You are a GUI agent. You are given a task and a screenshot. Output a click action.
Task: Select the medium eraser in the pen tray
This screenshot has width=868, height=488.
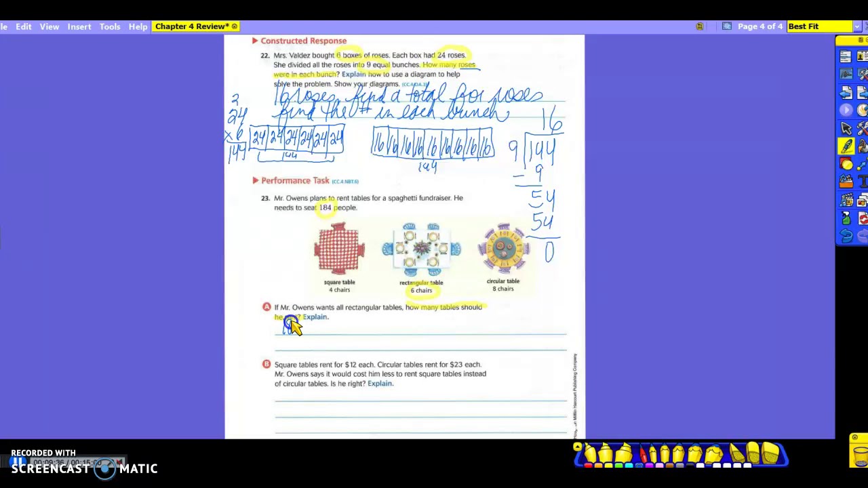(x=753, y=453)
